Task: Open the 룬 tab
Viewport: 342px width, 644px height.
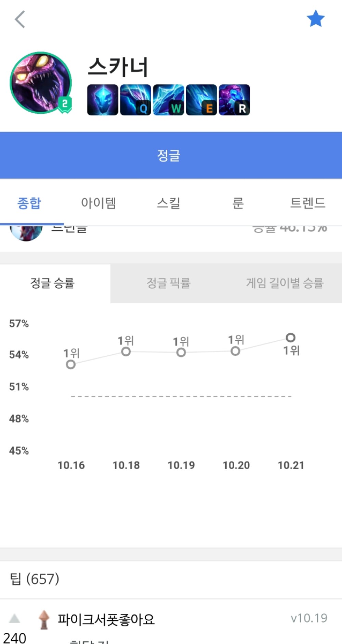Action: (238, 203)
